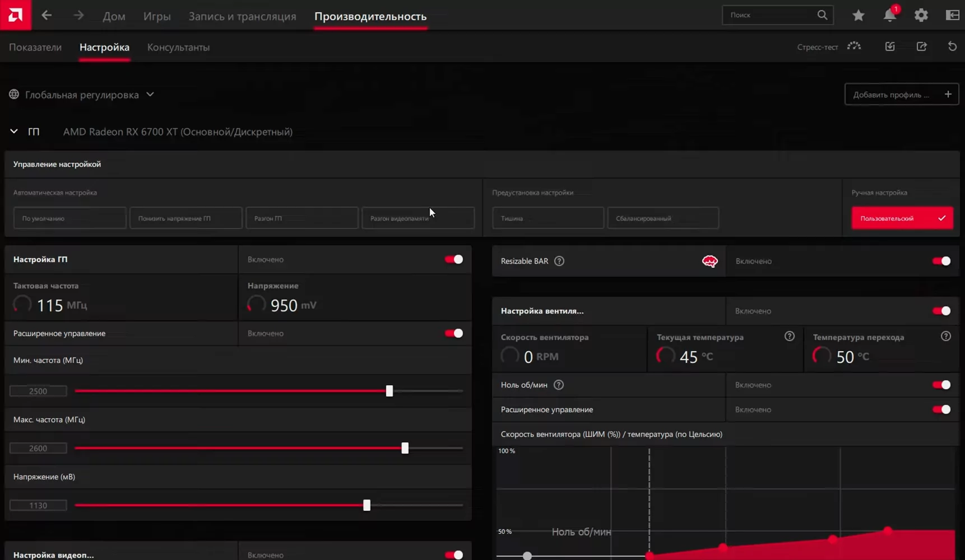Switch to Консультанты tab
Viewport: 965px width, 560px height.
pyautogui.click(x=178, y=47)
